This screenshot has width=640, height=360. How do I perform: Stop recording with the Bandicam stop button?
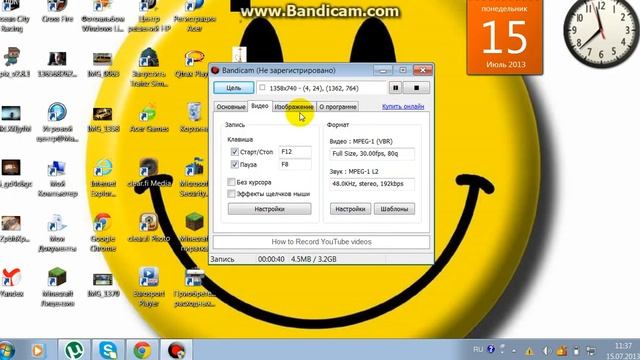pyautogui.click(x=416, y=88)
